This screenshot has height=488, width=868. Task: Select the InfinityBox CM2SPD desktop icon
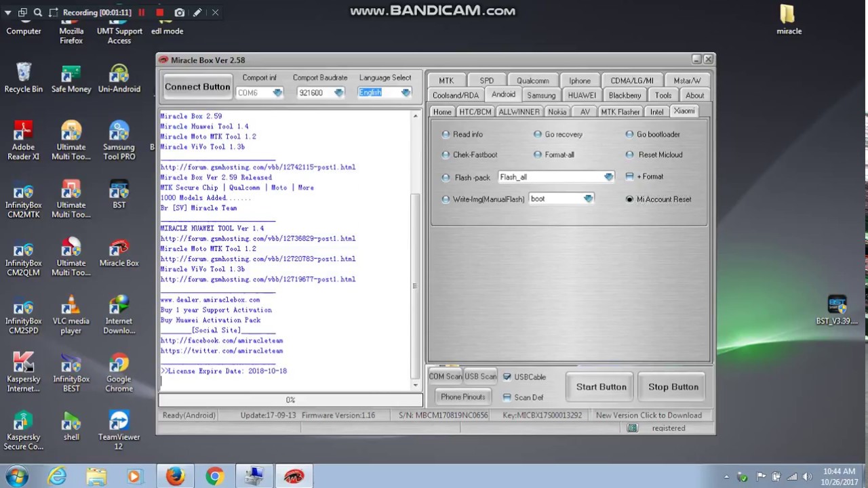point(24,314)
